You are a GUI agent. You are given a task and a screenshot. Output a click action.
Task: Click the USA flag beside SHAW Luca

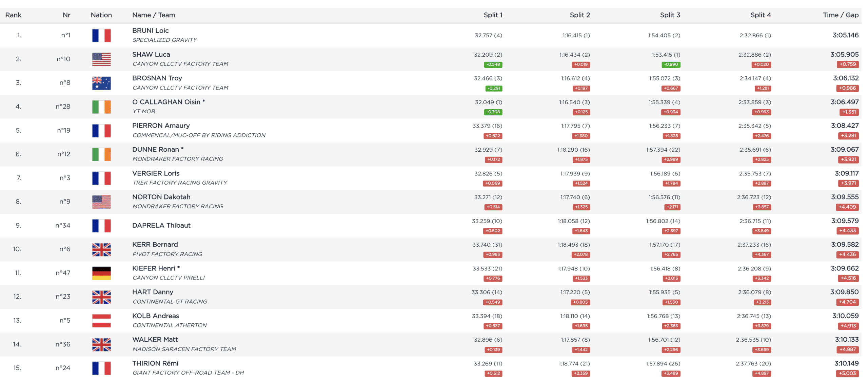[101, 59]
